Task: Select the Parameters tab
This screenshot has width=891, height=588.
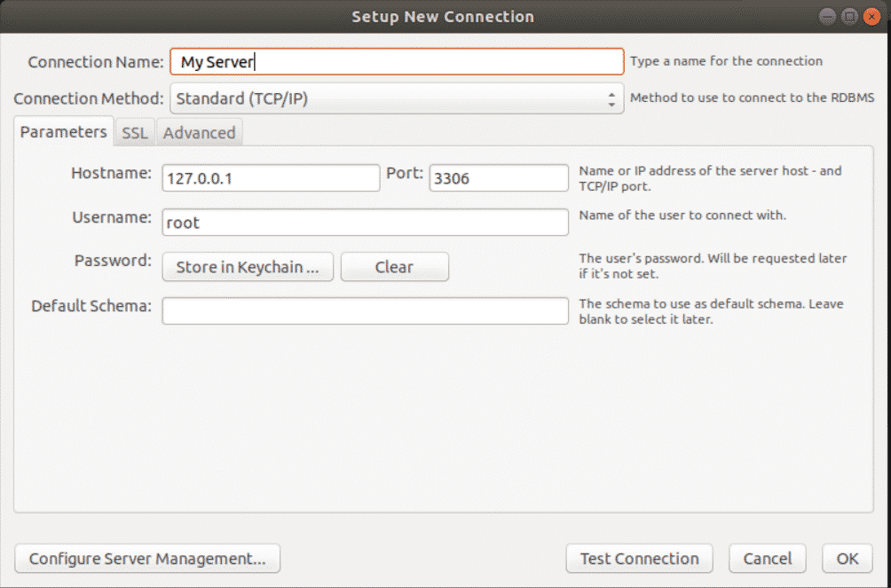Action: click(62, 131)
